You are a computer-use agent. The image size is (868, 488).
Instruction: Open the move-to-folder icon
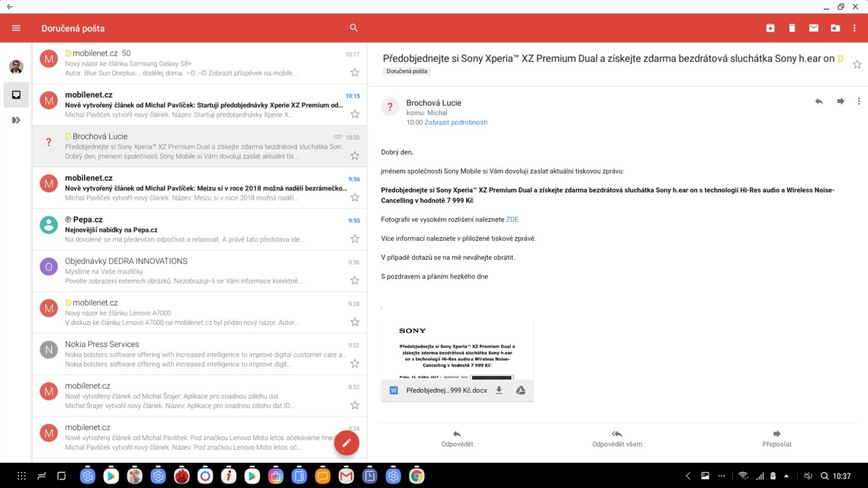click(x=835, y=28)
